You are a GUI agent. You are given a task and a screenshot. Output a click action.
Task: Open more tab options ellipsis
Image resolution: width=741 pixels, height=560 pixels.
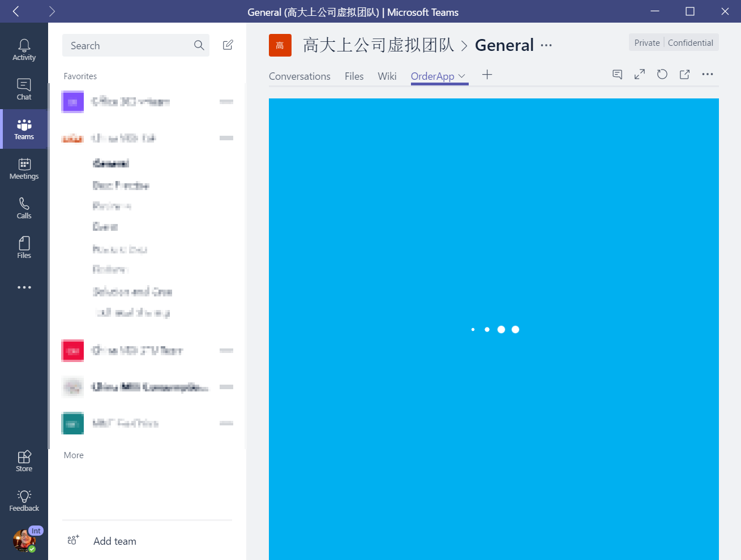coord(708,75)
